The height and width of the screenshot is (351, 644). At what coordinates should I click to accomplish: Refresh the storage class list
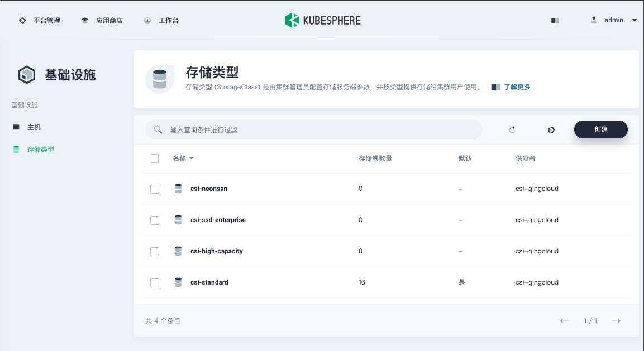click(512, 129)
